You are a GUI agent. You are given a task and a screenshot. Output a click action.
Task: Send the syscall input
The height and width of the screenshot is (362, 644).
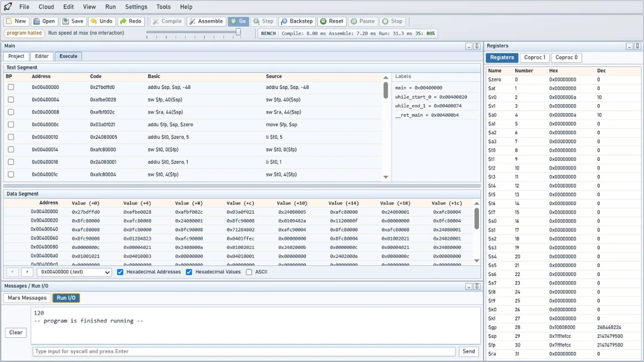point(469,351)
